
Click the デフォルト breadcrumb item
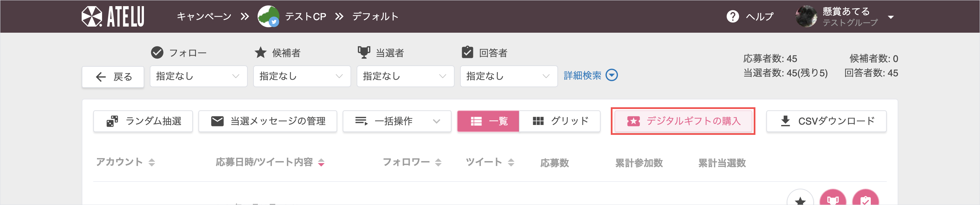(375, 17)
